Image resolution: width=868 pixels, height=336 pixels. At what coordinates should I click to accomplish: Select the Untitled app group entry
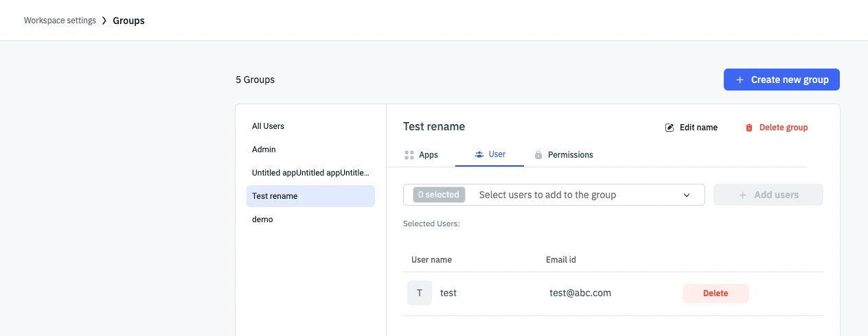310,173
